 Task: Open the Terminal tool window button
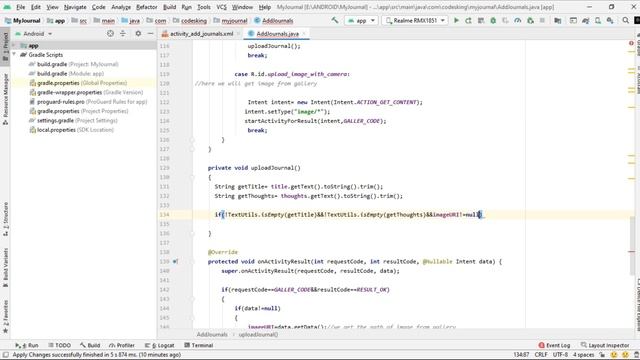tap(199, 345)
